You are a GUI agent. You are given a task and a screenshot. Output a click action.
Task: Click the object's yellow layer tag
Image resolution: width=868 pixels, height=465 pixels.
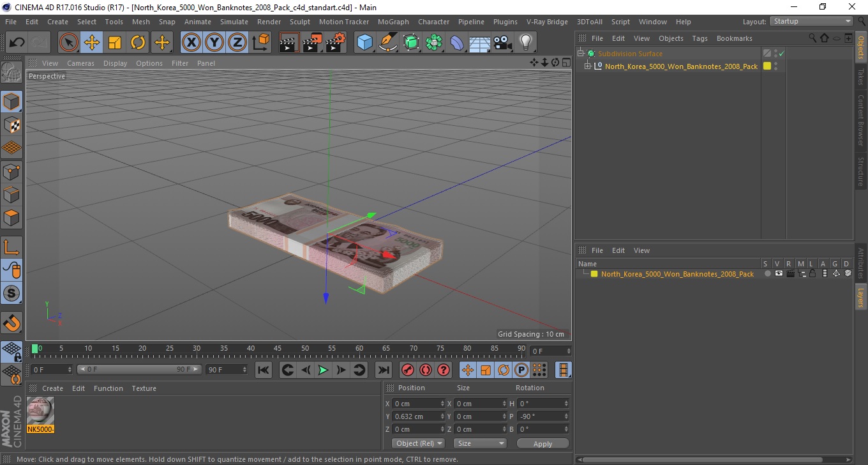coord(767,66)
